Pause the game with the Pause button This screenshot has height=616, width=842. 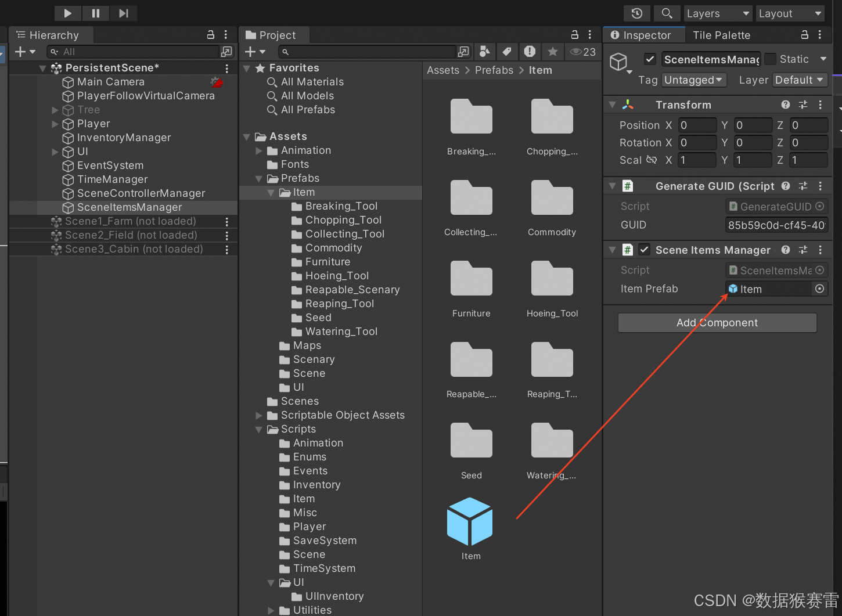pos(96,13)
